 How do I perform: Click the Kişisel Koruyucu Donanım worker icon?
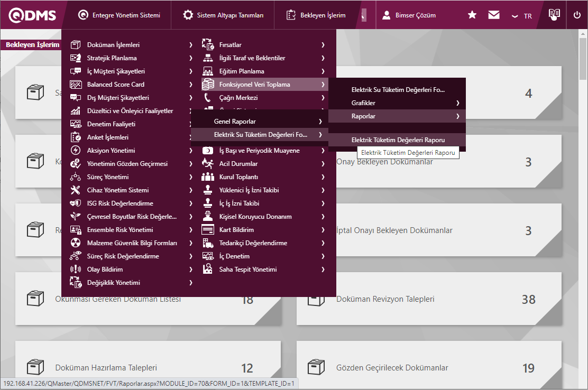208,217
